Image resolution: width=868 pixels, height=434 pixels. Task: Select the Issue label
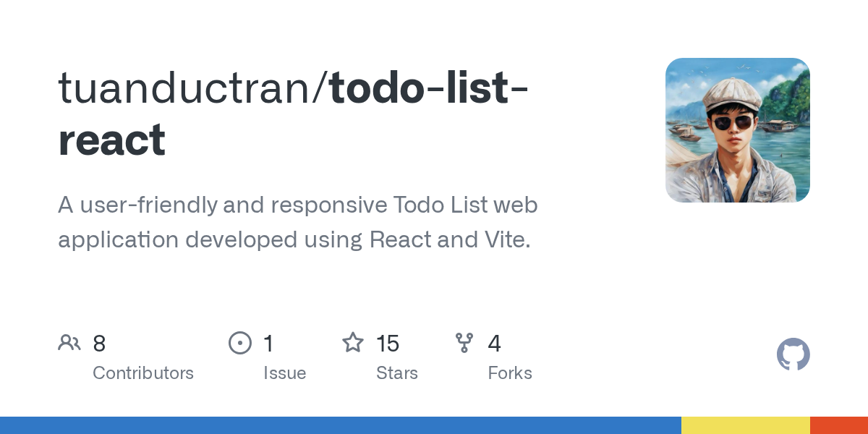(285, 373)
